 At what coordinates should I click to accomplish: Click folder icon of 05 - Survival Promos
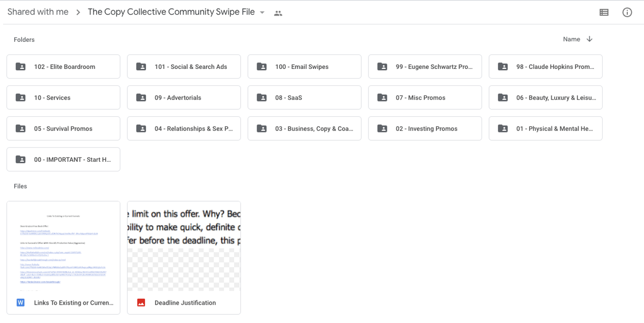coord(21,129)
